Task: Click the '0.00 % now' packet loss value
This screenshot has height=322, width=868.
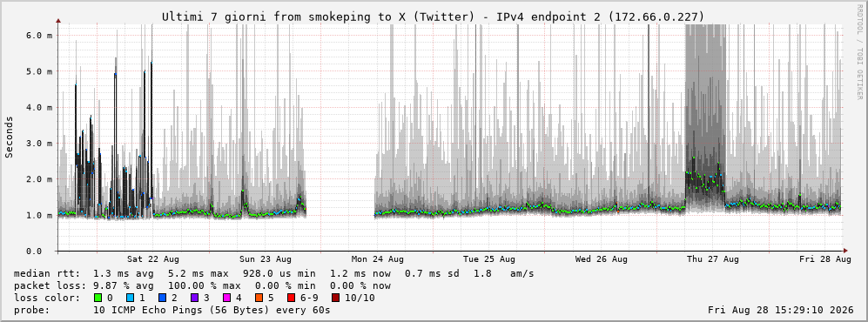Action: click(360, 286)
